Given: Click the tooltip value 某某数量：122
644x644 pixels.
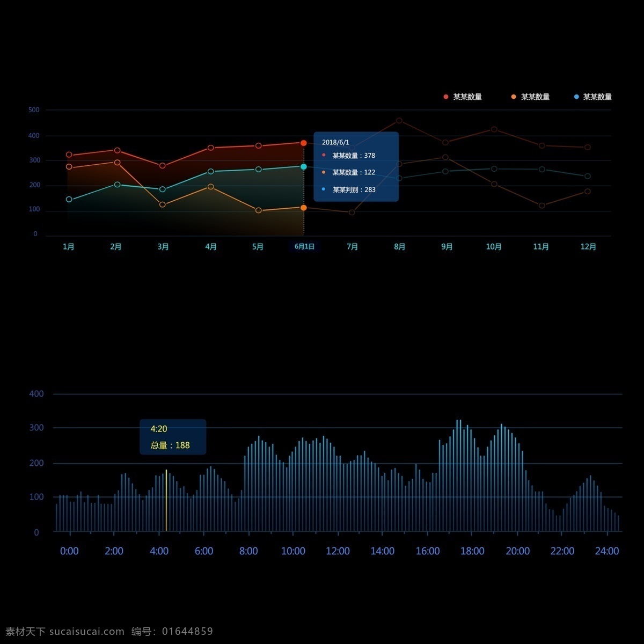Looking at the screenshot, I should click(x=354, y=173).
